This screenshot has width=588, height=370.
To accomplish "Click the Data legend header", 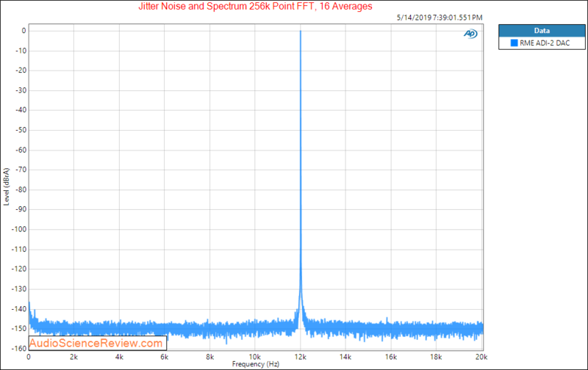I will pos(542,32).
